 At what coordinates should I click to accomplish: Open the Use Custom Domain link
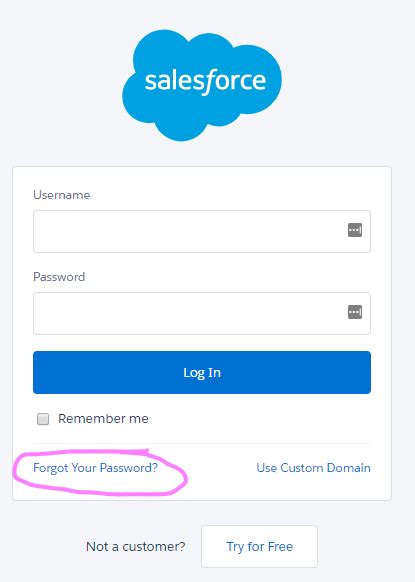point(313,468)
